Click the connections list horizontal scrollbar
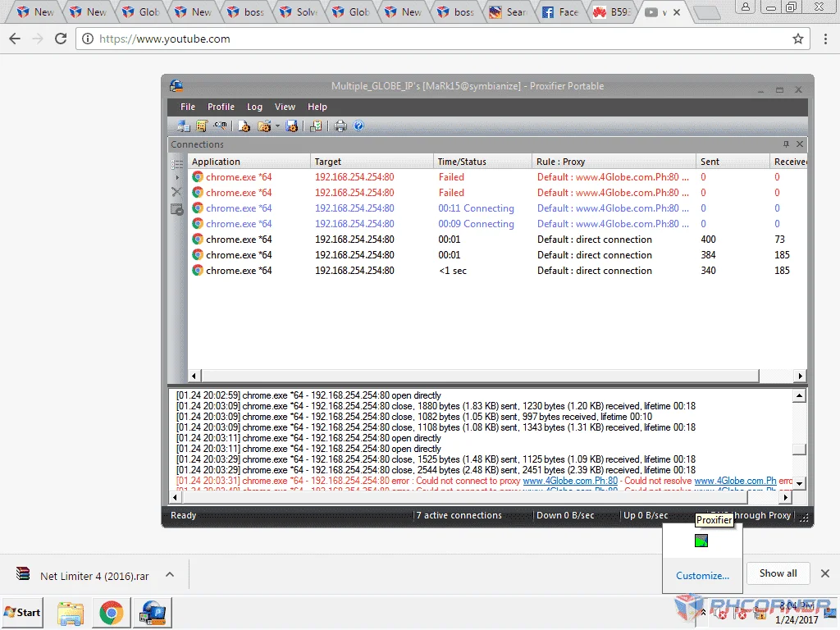This screenshot has width=840, height=630. tap(479, 376)
